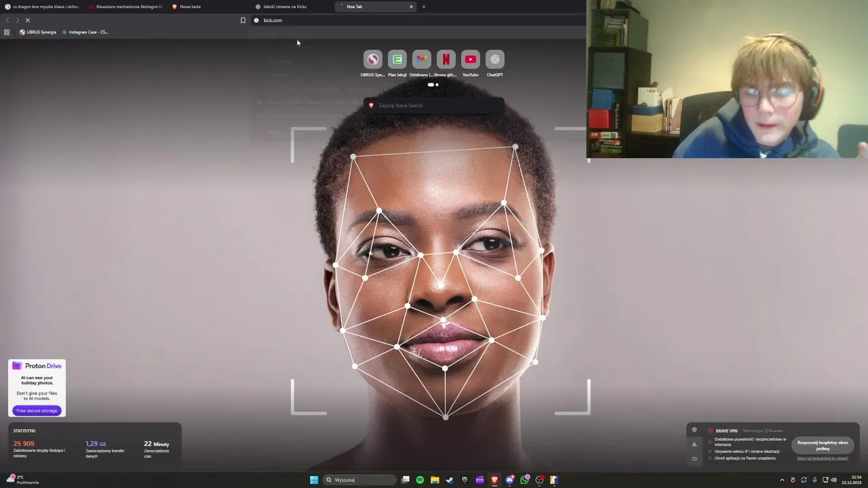868x488 pixels.
Task: Close the New Tab tab
Action: 411,7
